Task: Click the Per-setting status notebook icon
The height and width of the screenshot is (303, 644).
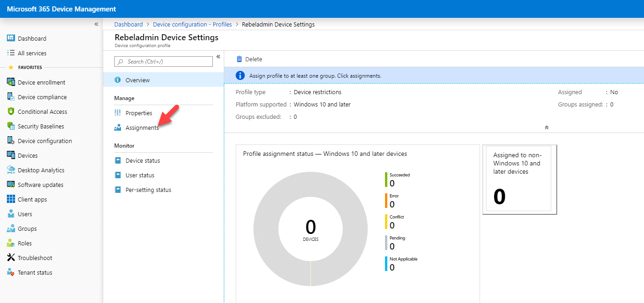Action: coord(117,190)
